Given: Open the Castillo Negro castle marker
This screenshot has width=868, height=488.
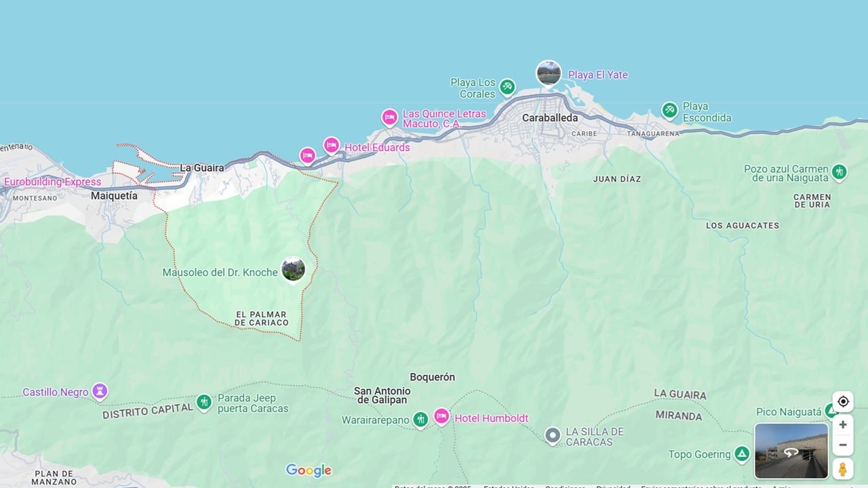Looking at the screenshot, I should [x=100, y=391].
